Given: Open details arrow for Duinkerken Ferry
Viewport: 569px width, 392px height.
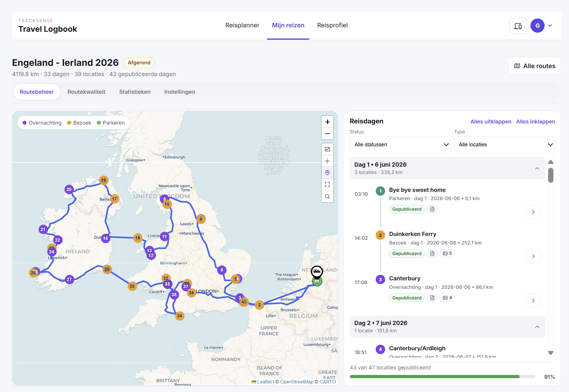Looking at the screenshot, I should [533, 256].
